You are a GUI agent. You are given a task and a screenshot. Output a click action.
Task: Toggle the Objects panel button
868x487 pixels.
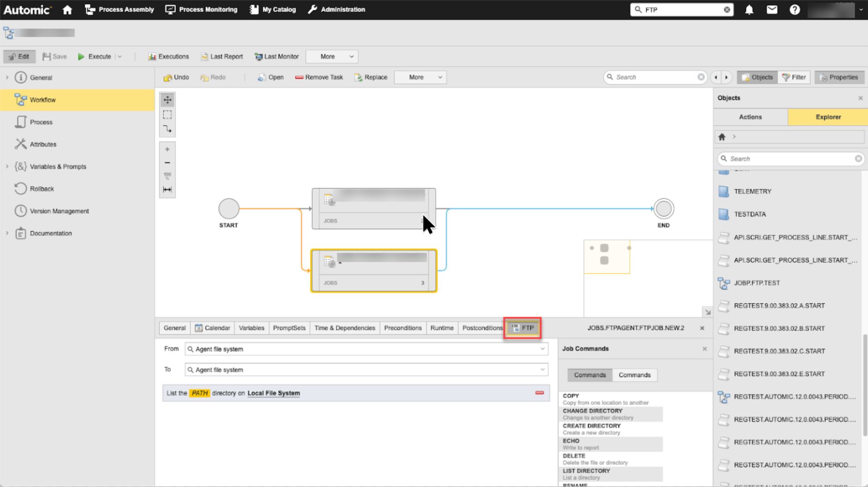pos(757,77)
